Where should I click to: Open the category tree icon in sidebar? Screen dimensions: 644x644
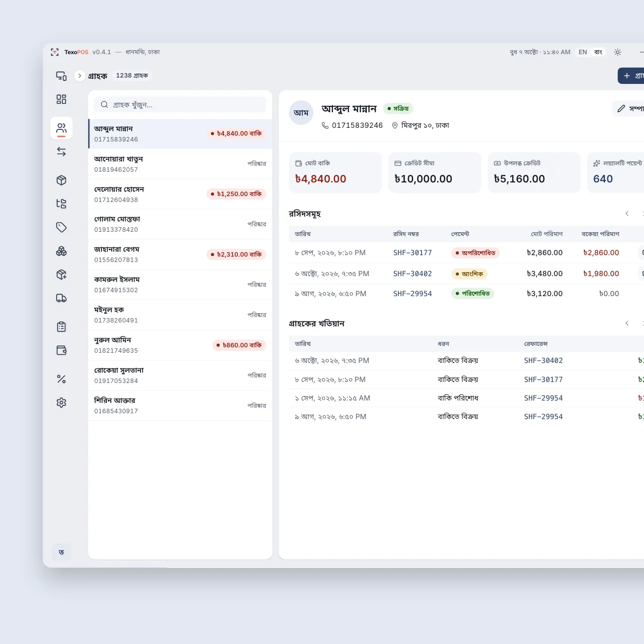pos(61,204)
